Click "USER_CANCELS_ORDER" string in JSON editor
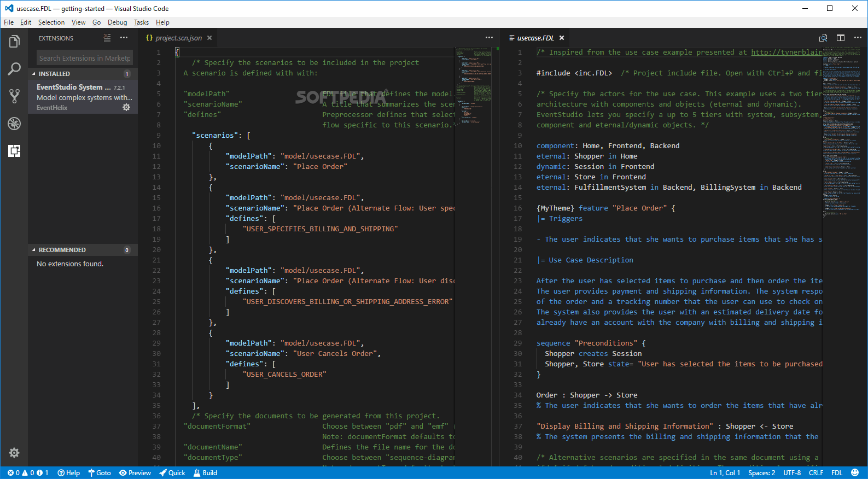 point(284,375)
